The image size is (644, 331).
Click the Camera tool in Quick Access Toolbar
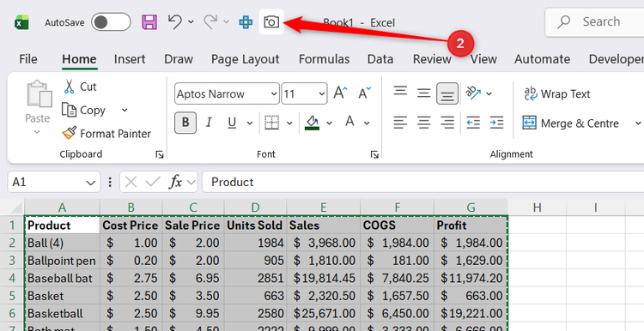[x=271, y=21]
